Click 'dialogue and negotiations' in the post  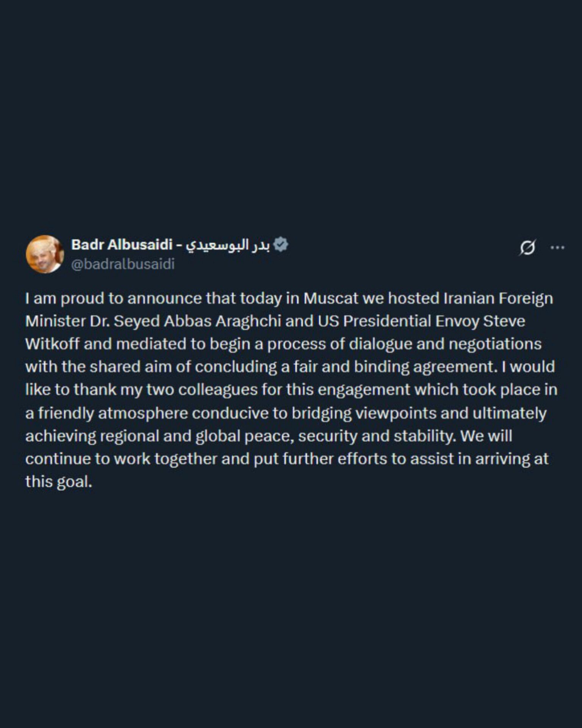(x=445, y=344)
